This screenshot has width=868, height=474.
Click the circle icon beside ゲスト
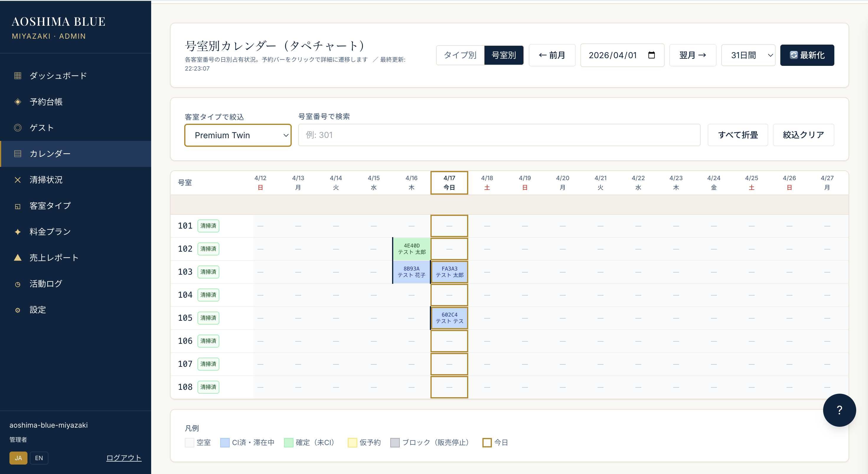pyautogui.click(x=18, y=128)
